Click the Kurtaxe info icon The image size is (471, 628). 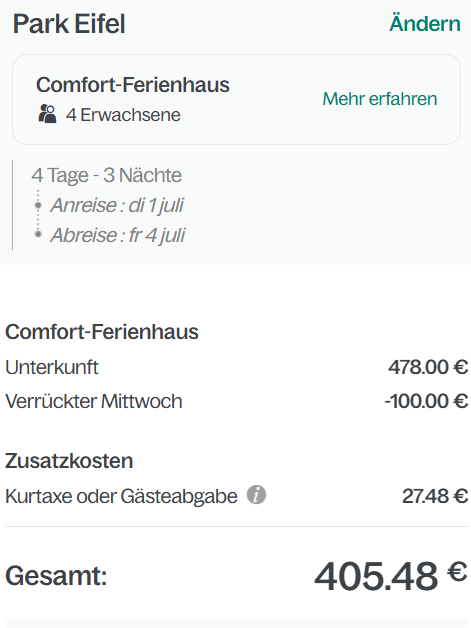click(x=256, y=495)
